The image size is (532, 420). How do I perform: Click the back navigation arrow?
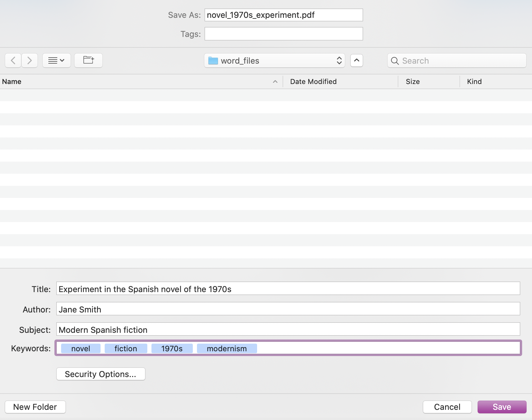coord(13,60)
